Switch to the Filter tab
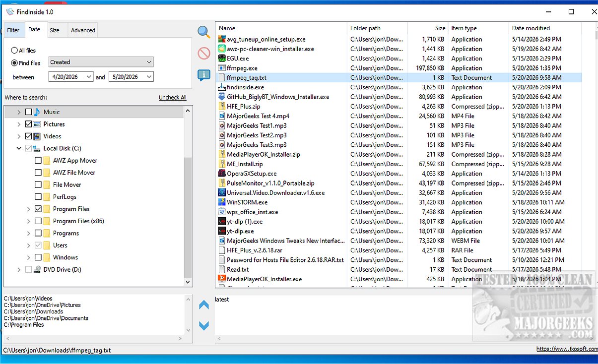The width and height of the screenshot is (598, 364). pos(13,30)
